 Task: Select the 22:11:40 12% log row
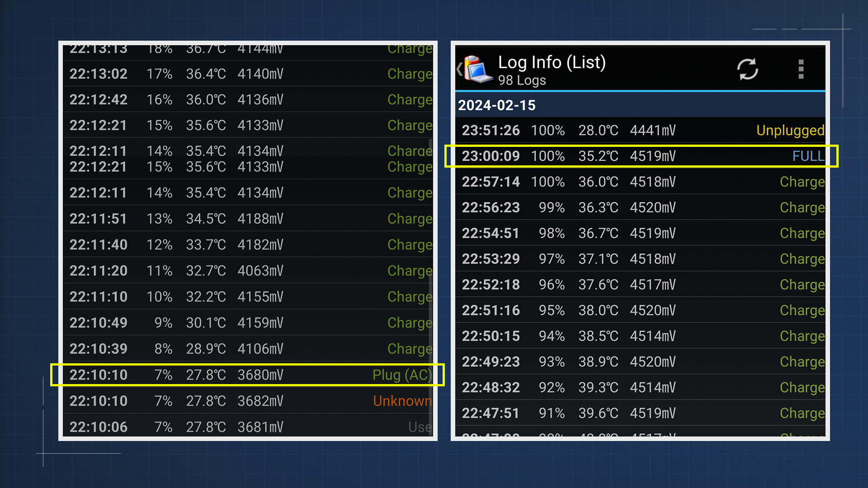(248, 245)
